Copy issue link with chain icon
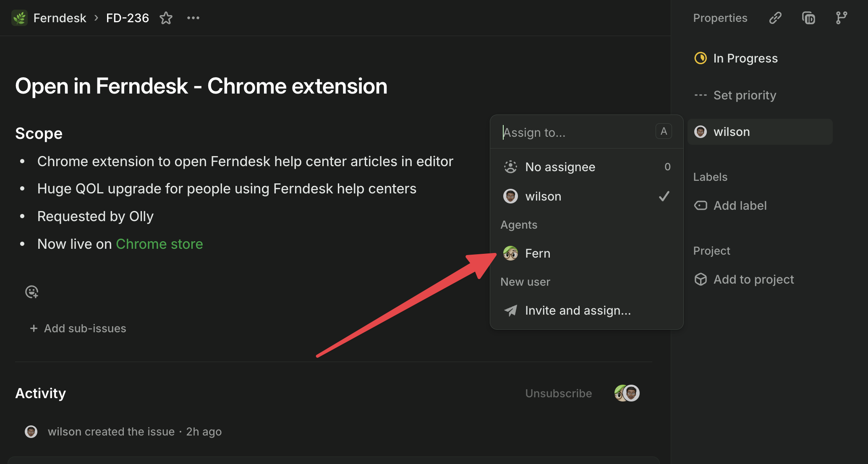 775,18
